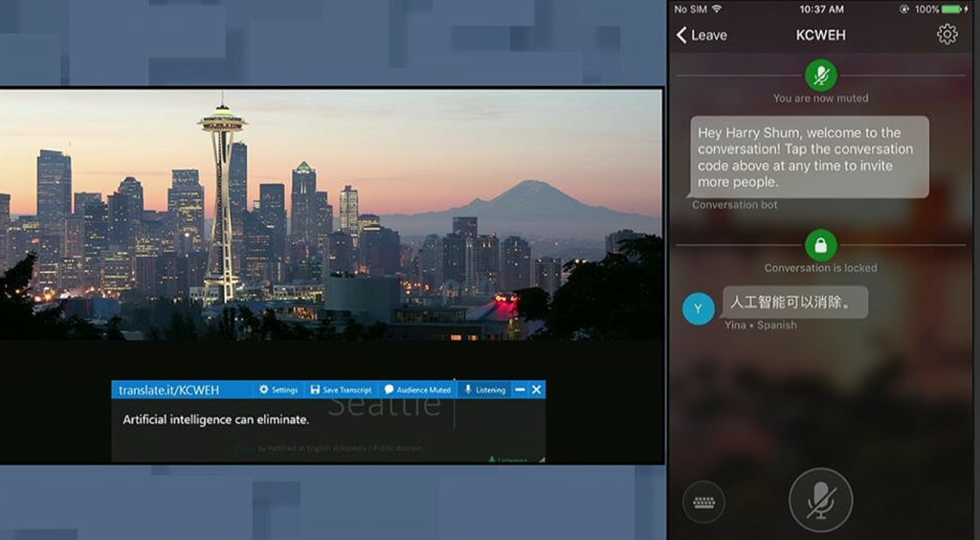Unmute with the large microphone button
Image resolution: width=980 pixels, height=540 pixels.
(820, 500)
